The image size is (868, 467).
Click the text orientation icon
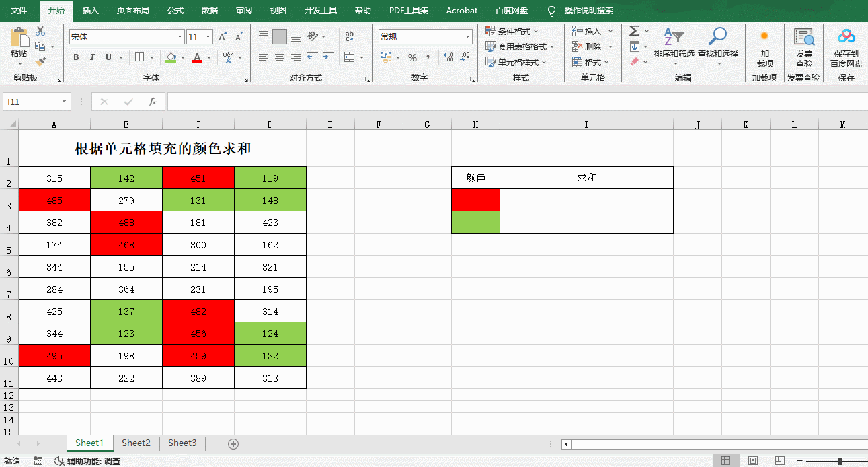pos(313,36)
